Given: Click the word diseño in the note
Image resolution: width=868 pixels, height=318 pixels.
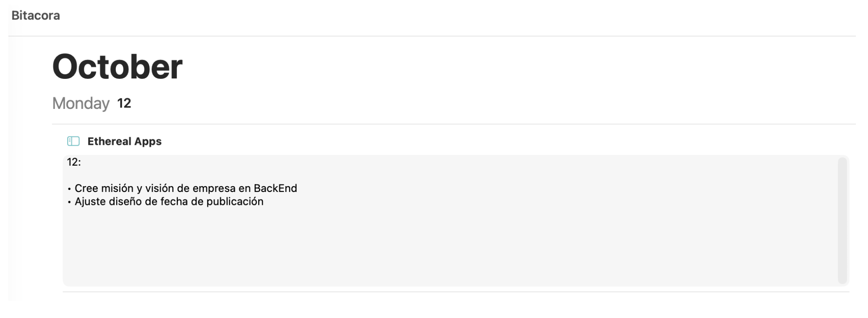Looking at the screenshot, I should (125, 202).
